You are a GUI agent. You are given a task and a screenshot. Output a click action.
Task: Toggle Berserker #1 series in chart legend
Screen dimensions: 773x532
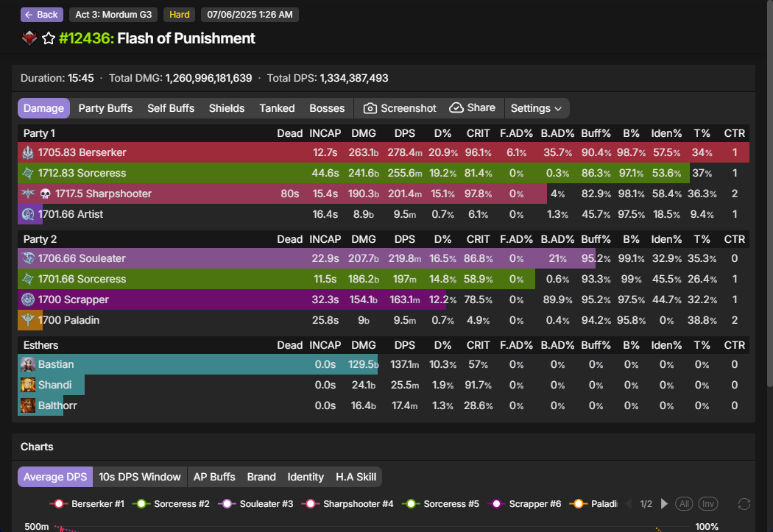87,504
